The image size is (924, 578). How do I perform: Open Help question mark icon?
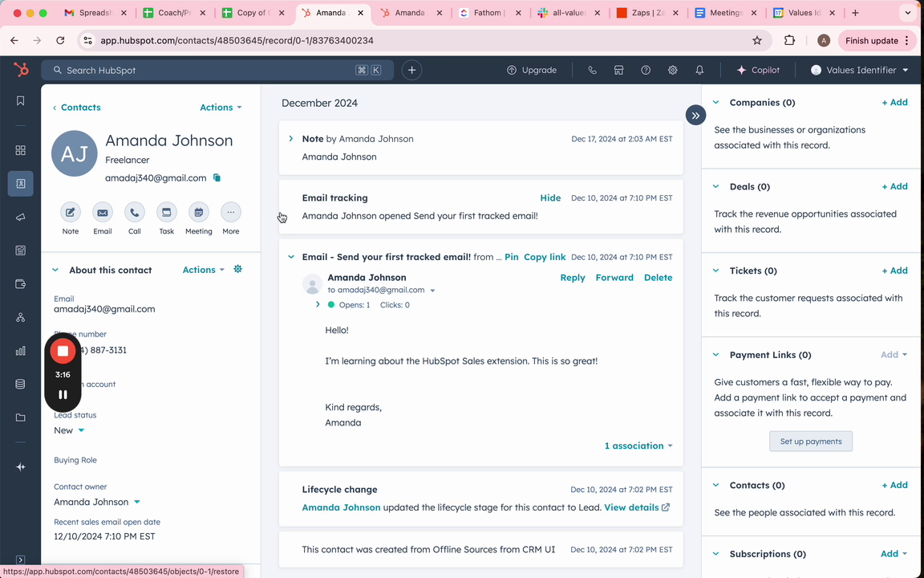pyautogui.click(x=646, y=70)
